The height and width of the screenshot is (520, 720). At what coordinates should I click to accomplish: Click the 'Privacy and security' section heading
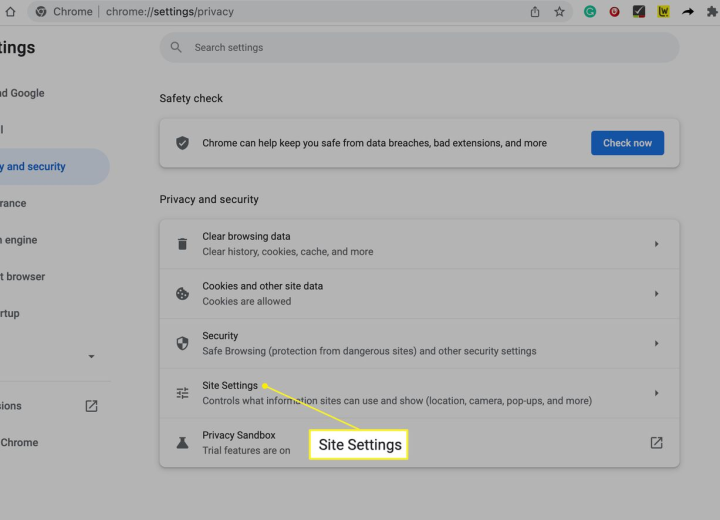coord(209,199)
